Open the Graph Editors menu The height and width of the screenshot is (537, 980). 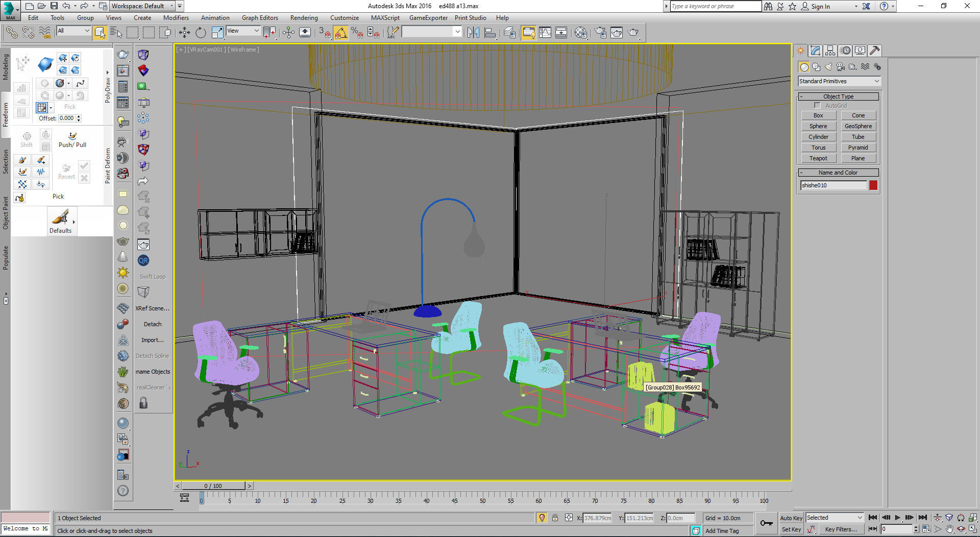click(260, 17)
